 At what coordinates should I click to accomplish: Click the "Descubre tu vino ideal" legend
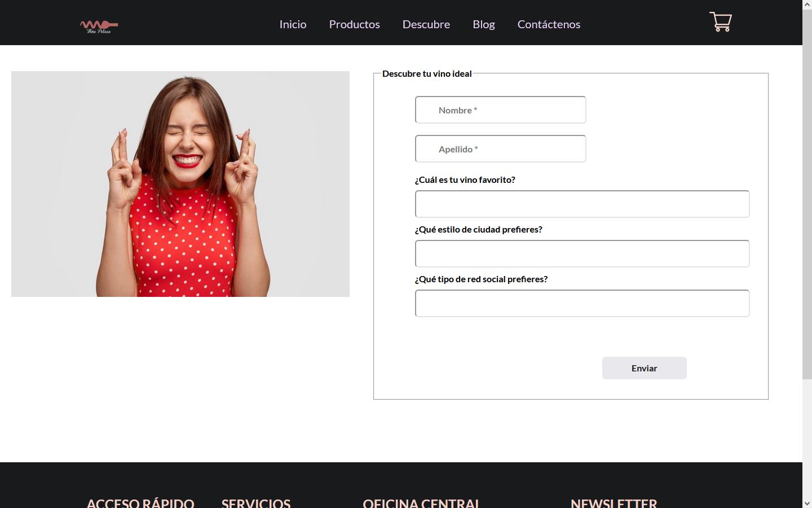pyautogui.click(x=427, y=73)
